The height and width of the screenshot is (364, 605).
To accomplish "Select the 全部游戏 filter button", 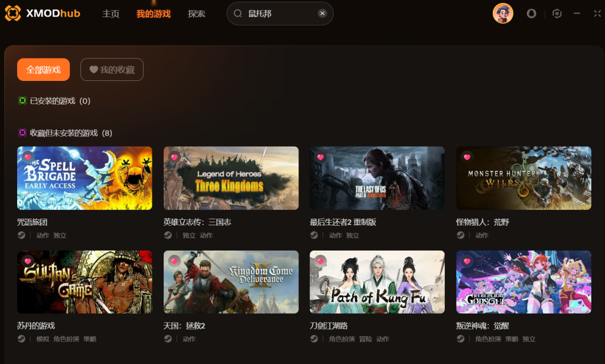I will [x=44, y=70].
